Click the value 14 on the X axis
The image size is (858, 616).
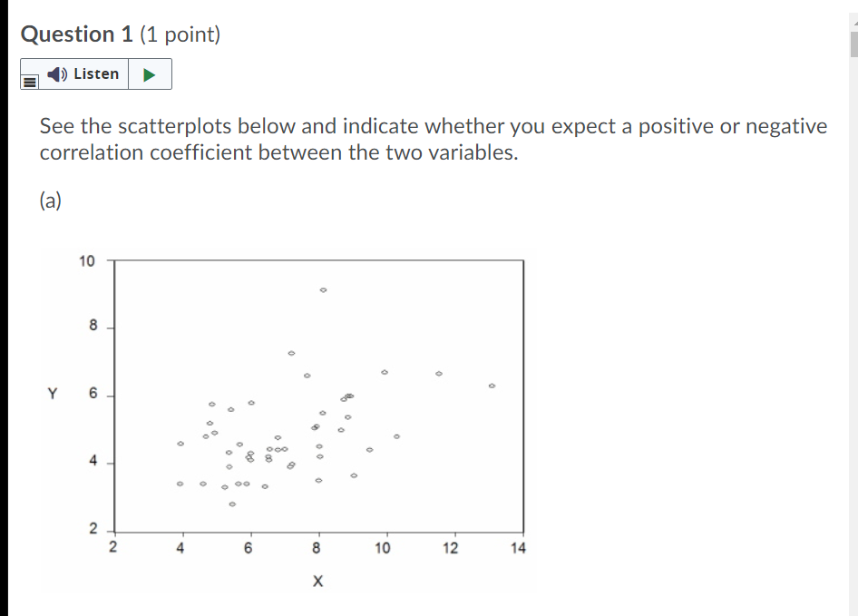[517, 547]
